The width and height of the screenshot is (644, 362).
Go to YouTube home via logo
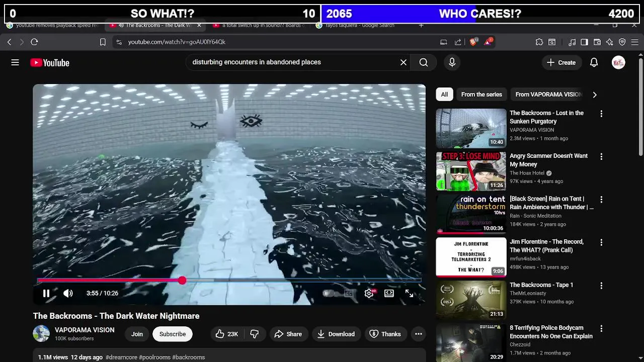50,62
